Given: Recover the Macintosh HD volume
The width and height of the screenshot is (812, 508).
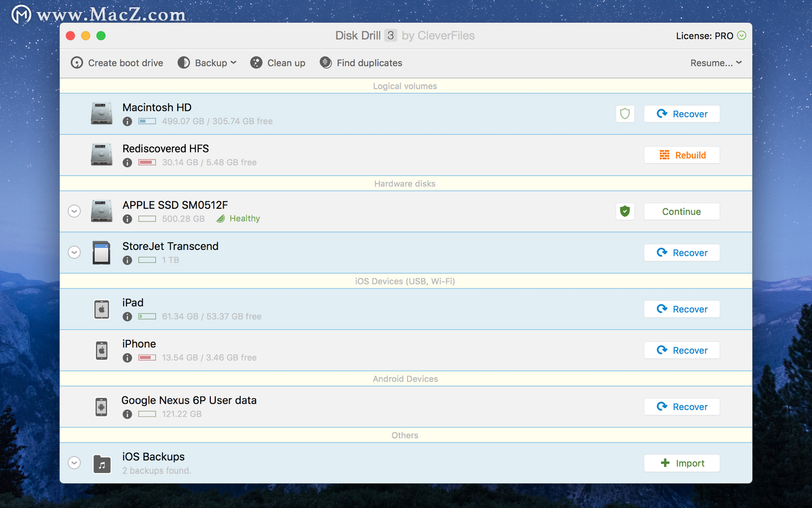Looking at the screenshot, I should (x=682, y=114).
